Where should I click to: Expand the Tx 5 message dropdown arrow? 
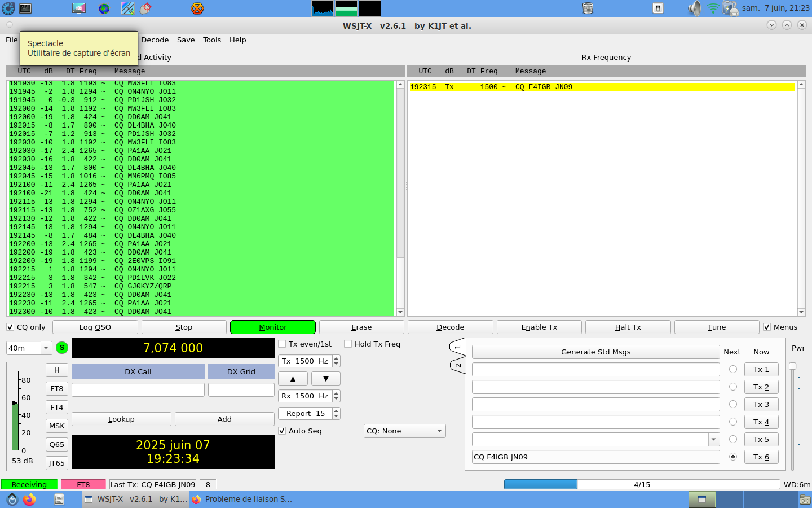[x=714, y=440]
